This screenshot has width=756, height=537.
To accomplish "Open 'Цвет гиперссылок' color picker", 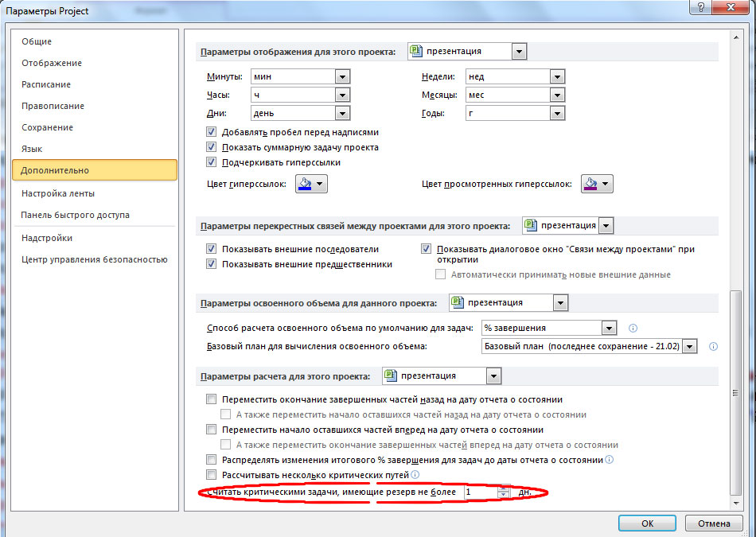I will 311,184.
